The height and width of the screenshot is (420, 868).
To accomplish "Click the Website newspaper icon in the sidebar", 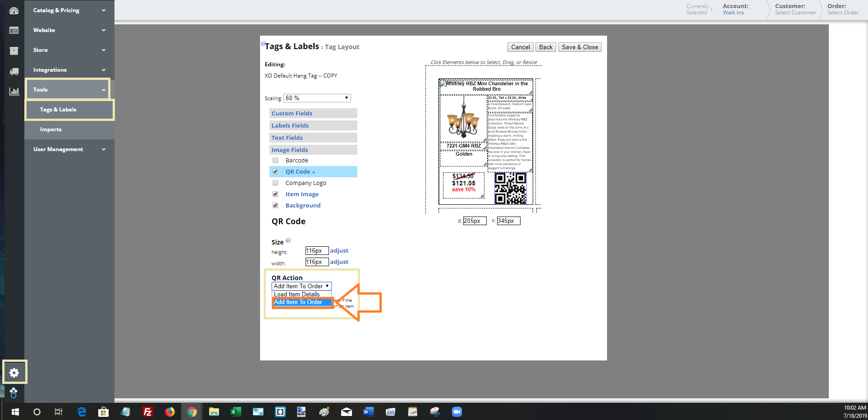I will coord(14,30).
